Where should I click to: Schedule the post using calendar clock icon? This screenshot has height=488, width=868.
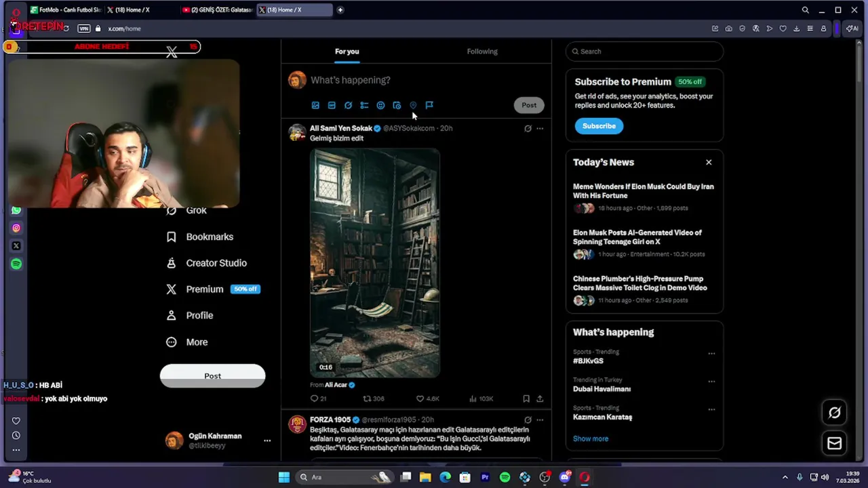pyautogui.click(x=397, y=105)
